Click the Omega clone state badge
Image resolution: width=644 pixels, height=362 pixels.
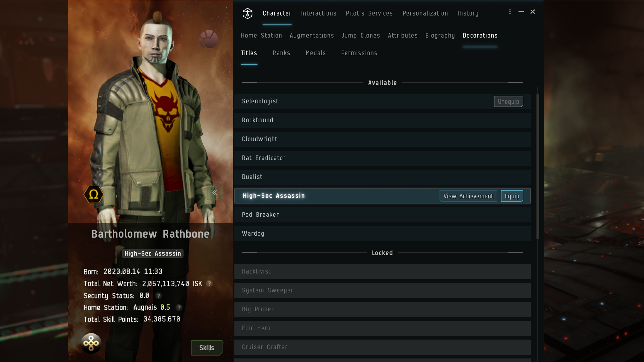click(94, 194)
